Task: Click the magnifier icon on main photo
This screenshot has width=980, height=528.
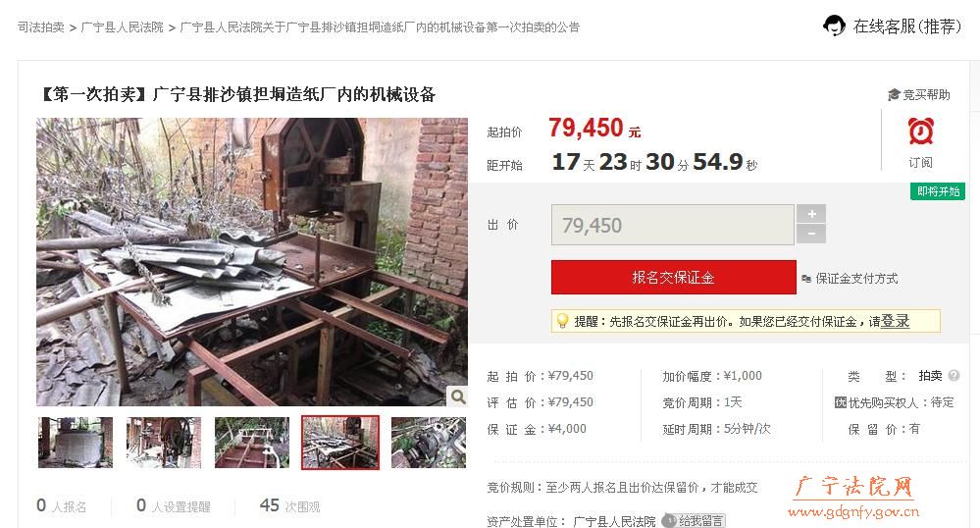Action: (458, 396)
